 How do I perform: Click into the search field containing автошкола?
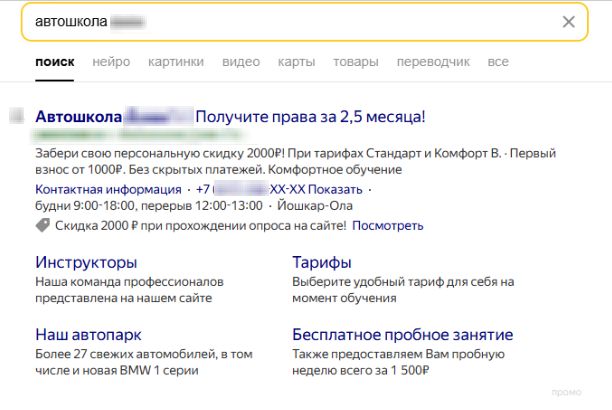click(x=304, y=22)
